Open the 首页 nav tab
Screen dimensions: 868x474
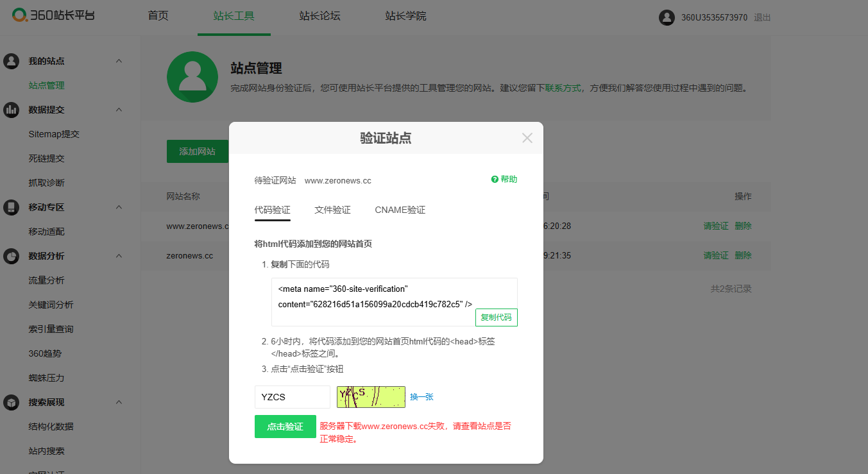[x=158, y=16]
